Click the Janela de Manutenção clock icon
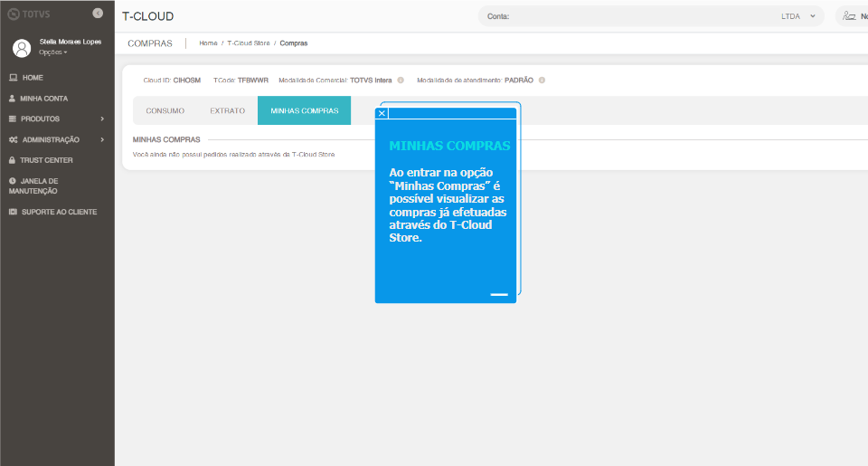Viewport: 868px width, 466px height. 12,181
